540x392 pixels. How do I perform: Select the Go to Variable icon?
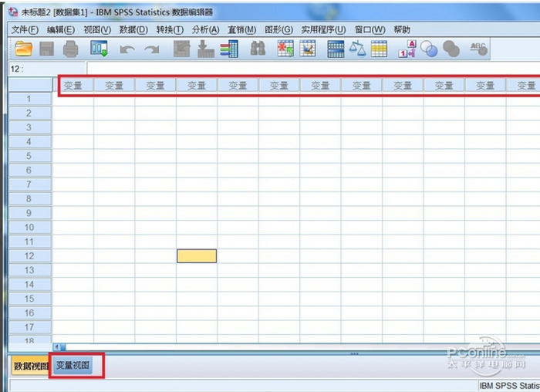coord(206,49)
